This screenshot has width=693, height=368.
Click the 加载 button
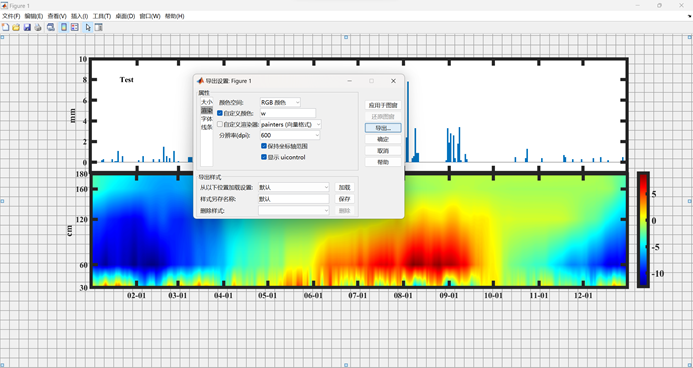344,187
